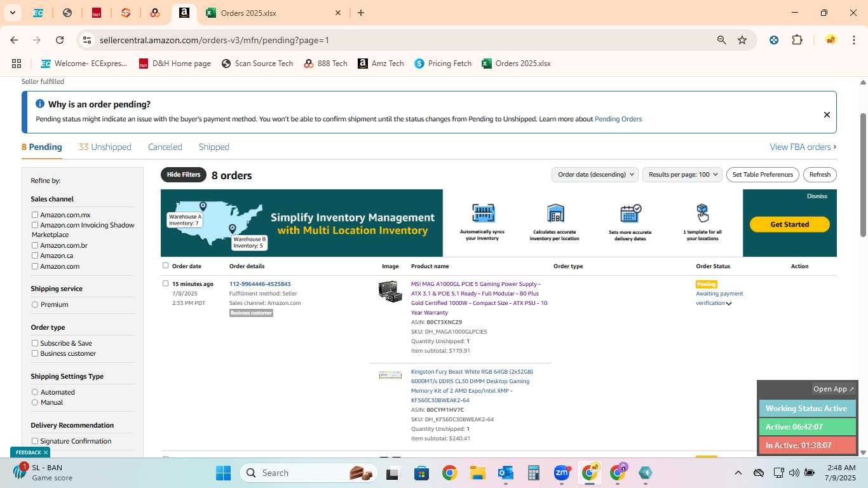Open View FBA orders link
Screen dimensions: 868x488
(x=803, y=147)
